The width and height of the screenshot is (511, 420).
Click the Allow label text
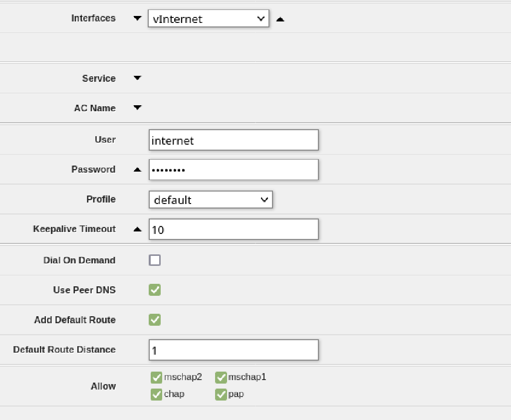[103, 386]
